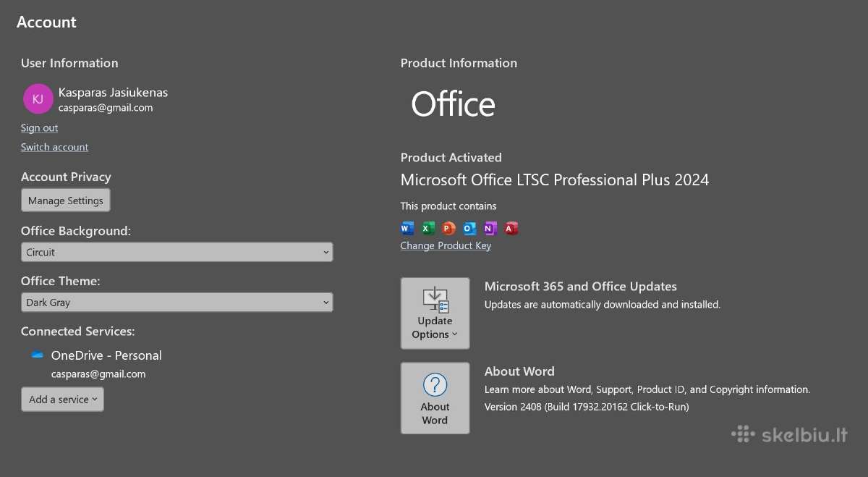Viewport: 868px width, 477px height.
Task: Click the Outlook app icon
Action: click(x=469, y=229)
